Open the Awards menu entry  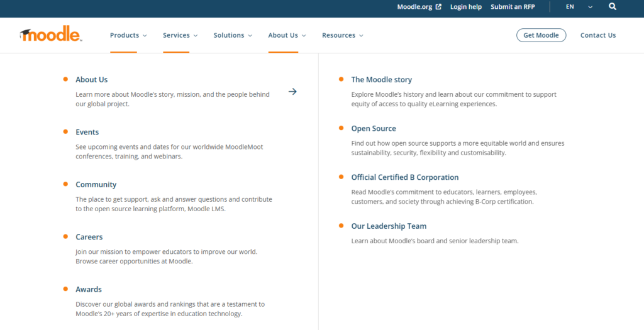pyautogui.click(x=89, y=289)
